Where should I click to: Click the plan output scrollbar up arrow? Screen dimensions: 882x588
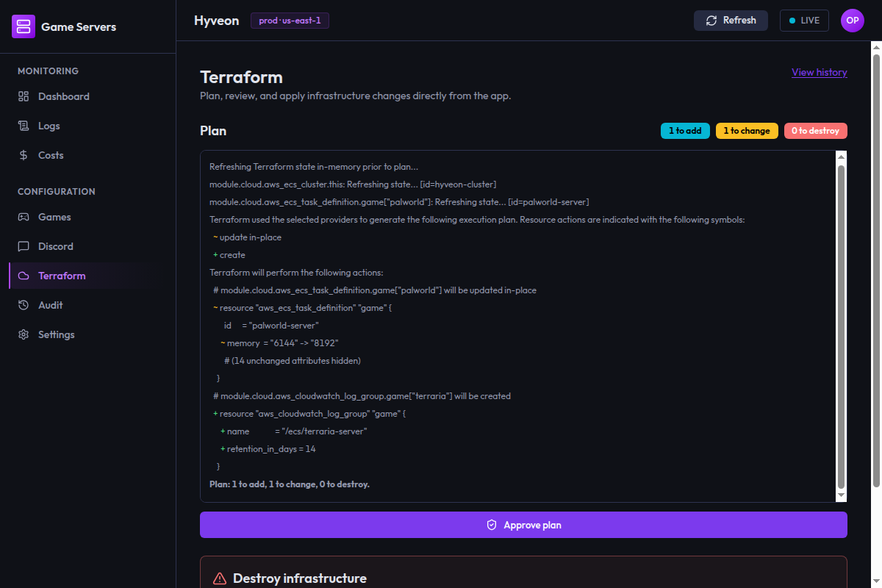coord(842,157)
